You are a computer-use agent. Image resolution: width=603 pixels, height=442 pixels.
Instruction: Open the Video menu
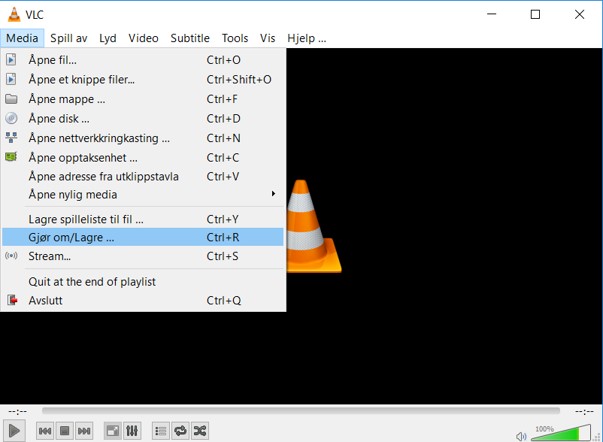coord(143,38)
